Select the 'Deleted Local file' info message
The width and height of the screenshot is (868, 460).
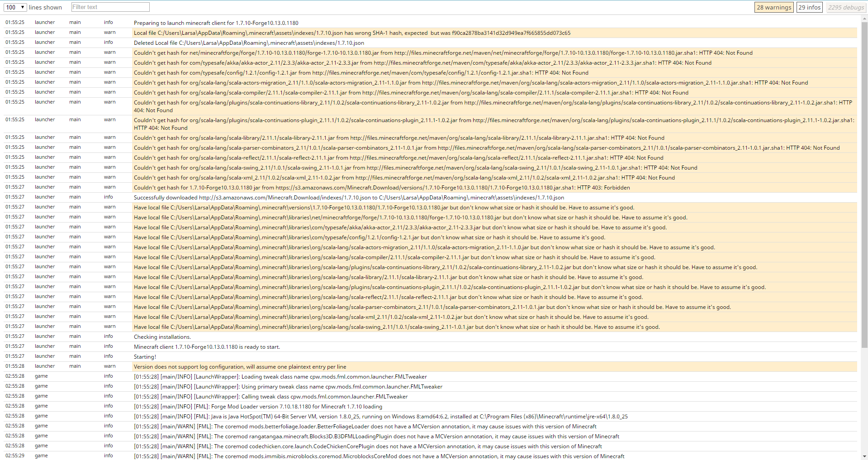point(249,43)
